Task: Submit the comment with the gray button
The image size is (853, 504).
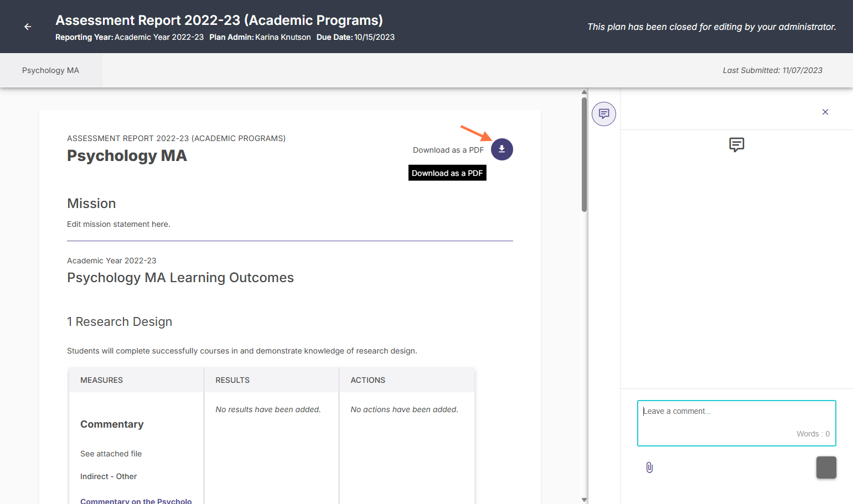Action: [826, 467]
